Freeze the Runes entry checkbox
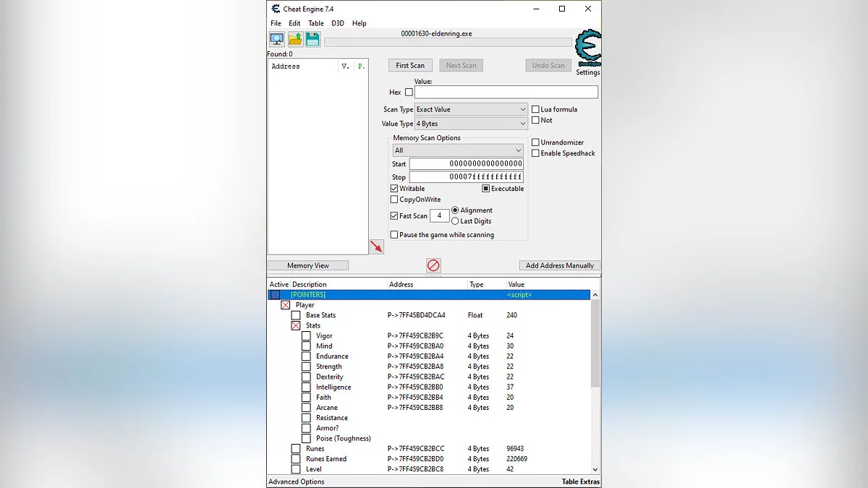Viewport: 868px width, 488px height. 296,449
